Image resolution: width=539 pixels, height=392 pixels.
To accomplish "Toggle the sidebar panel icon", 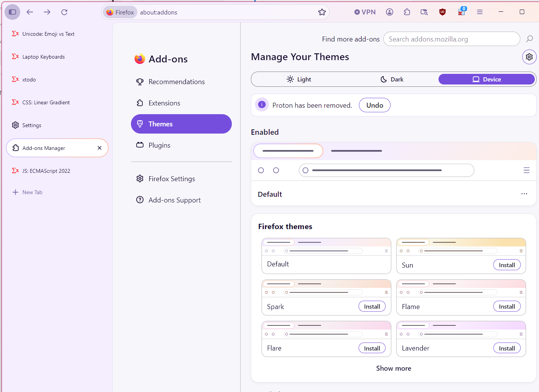I will 12,12.
